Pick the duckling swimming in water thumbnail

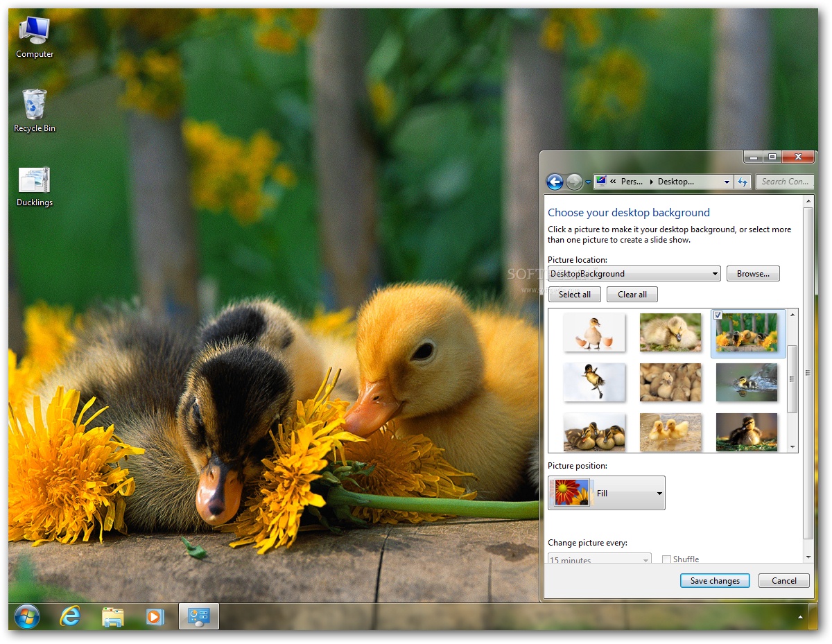click(747, 382)
